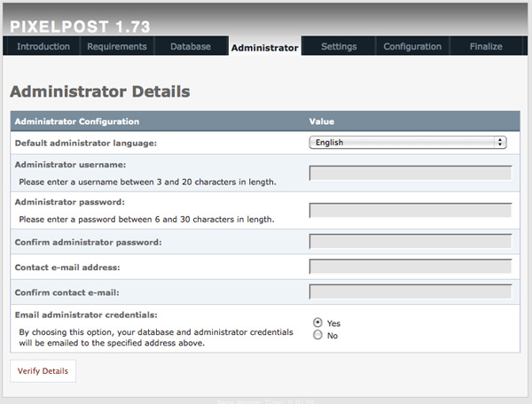Click the 'Administrator password:' label
The image size is (532, 404).
(x=69, y=202)
